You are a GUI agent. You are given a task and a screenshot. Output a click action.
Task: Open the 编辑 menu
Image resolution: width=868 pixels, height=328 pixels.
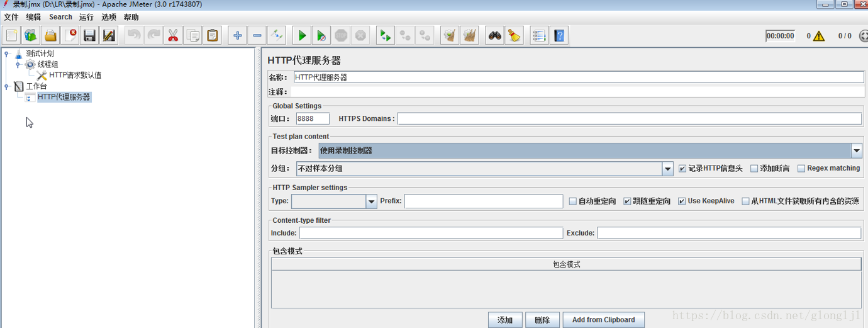tap(33, 17)
